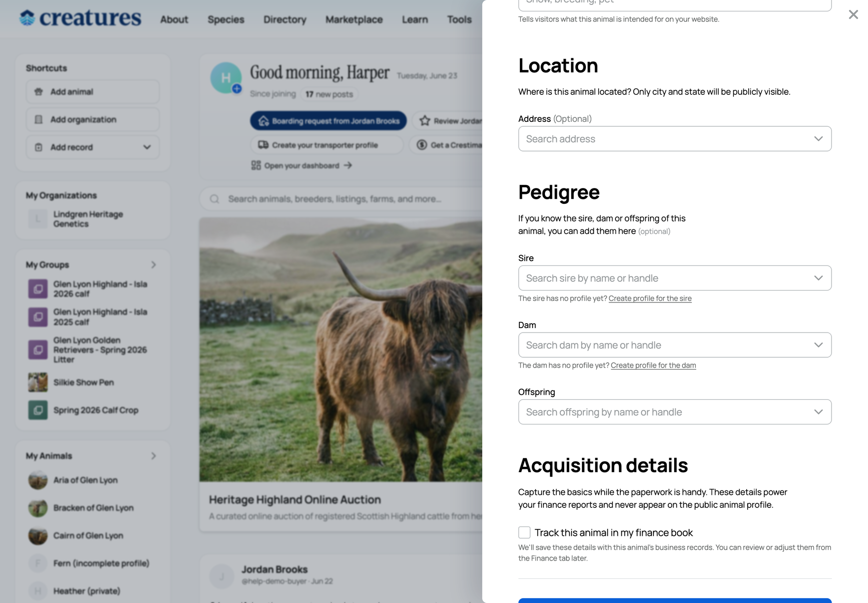Click Jordan Brooks post avatar
868x603 pixels.
(222, 576)
